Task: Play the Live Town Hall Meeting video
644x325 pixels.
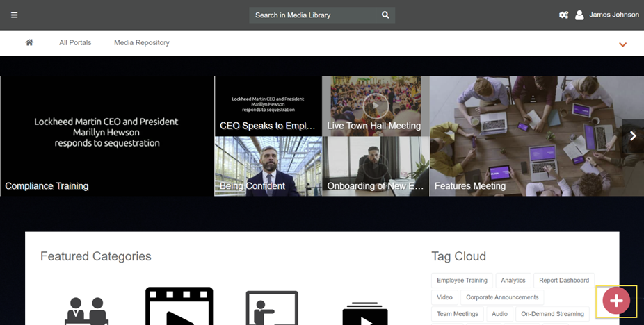Action: click(x=375, y=106)
